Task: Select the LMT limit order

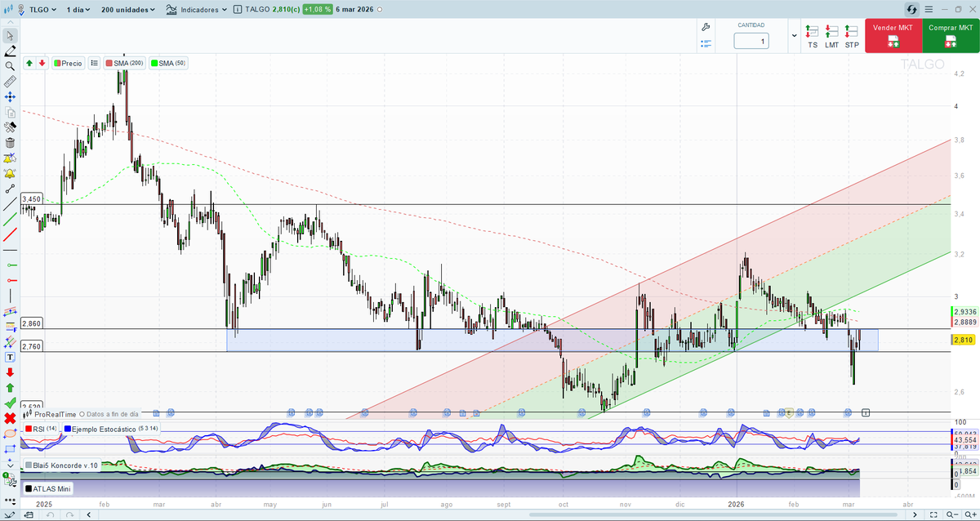Action: coord(831,37)
